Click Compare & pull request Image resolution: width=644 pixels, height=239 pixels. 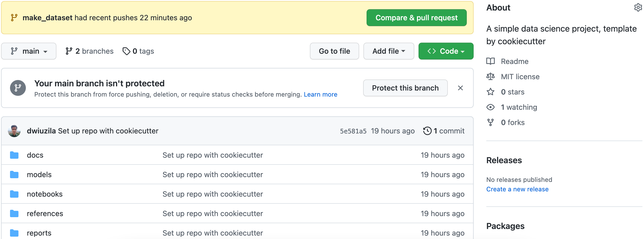coord(416,17)
